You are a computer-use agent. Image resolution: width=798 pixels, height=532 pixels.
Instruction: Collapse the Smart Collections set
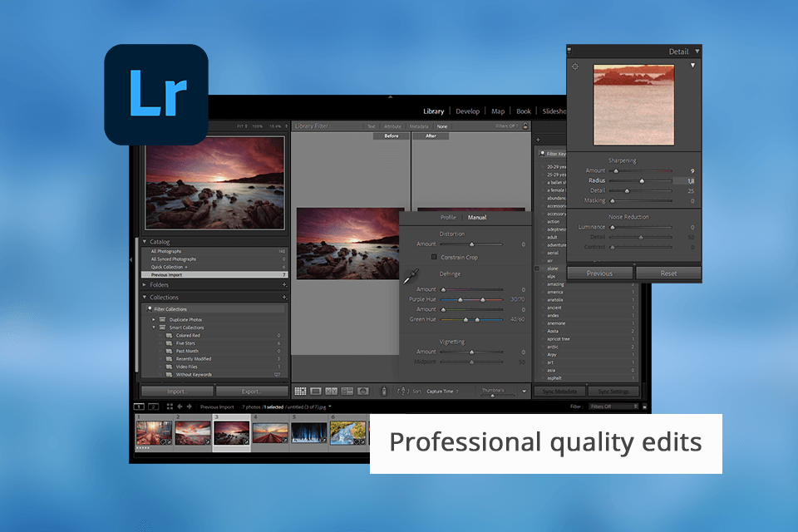point(154,328)
